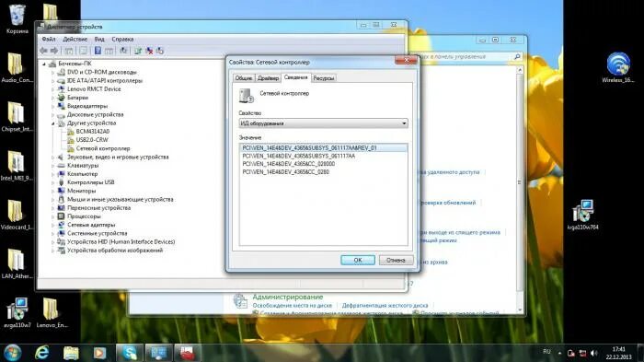Select the Videocard_I... folder on desktop
This screenshot has width=644, height=362.
17,215
